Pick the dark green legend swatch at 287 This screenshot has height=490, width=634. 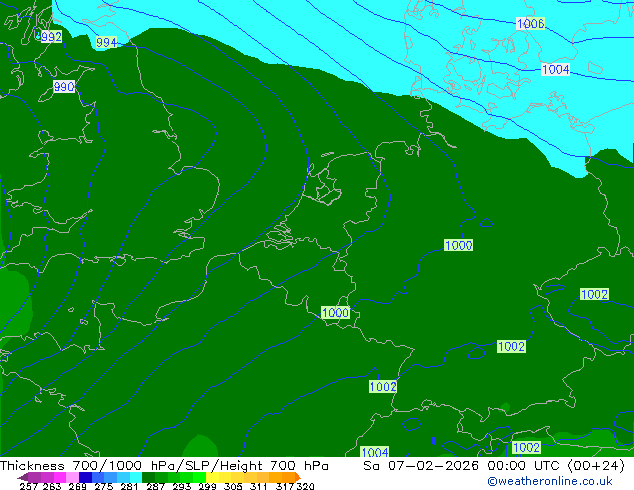(148, 477)
